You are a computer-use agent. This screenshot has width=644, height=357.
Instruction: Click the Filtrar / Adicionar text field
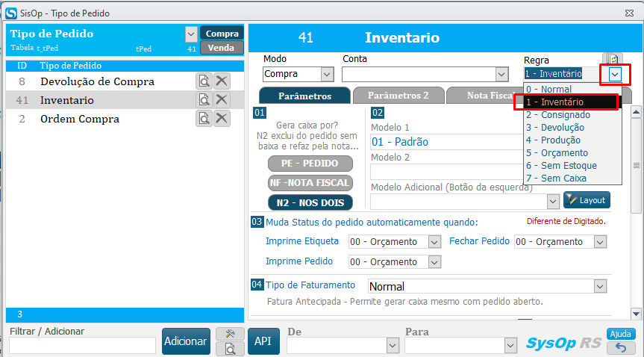[82, 345]
